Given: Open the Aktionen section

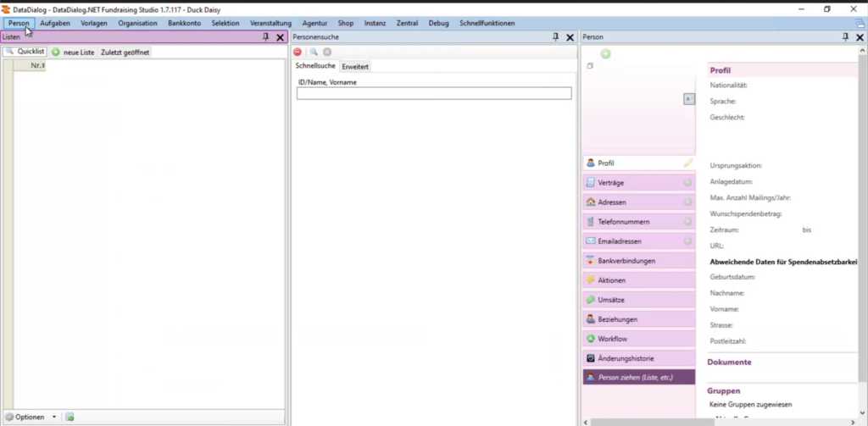Looking at the screenshot, I should coord(639,280).
